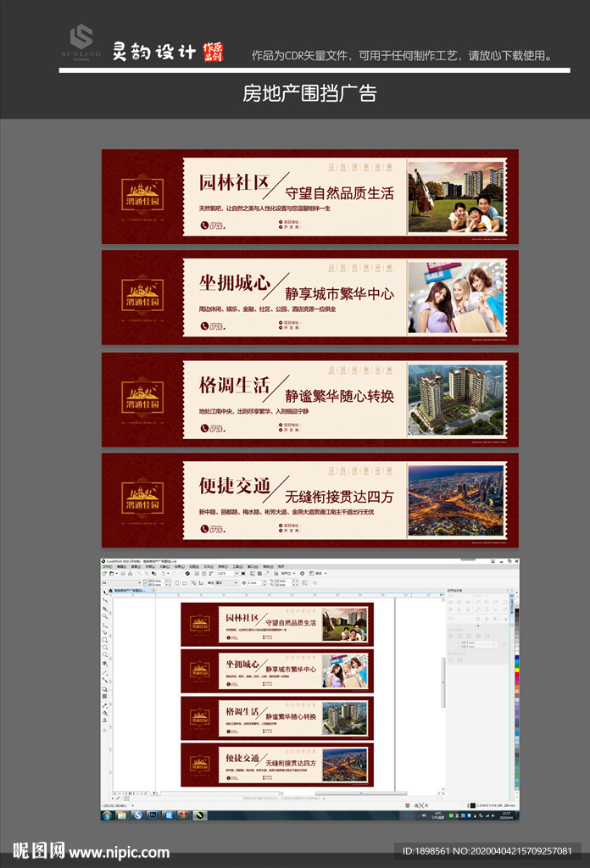Click the Save icon in standard toolbar
This screenshot has height=868, width=590.
click(x=124, y=574)
